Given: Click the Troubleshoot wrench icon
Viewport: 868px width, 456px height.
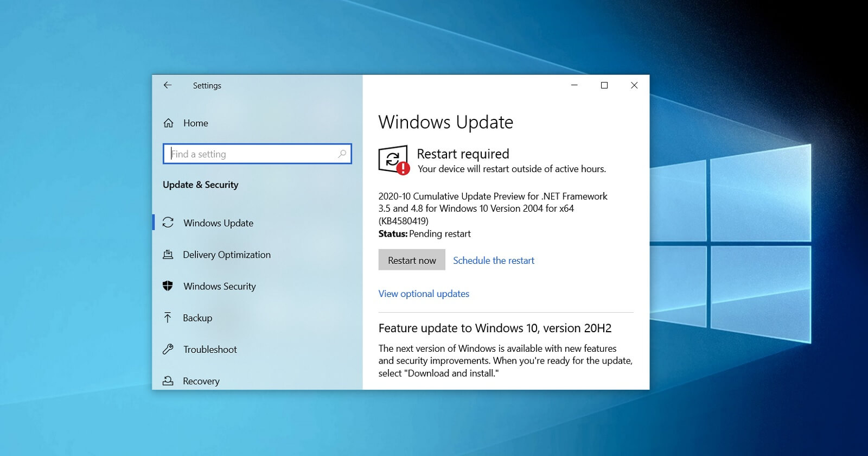Looking at the screenshot, I should click(x=168, y=349).
